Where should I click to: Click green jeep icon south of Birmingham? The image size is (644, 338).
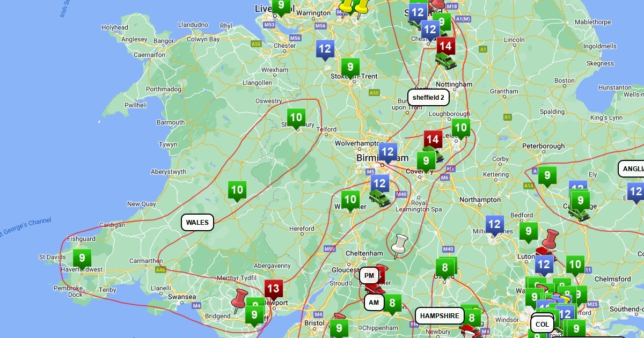point(379,199)
